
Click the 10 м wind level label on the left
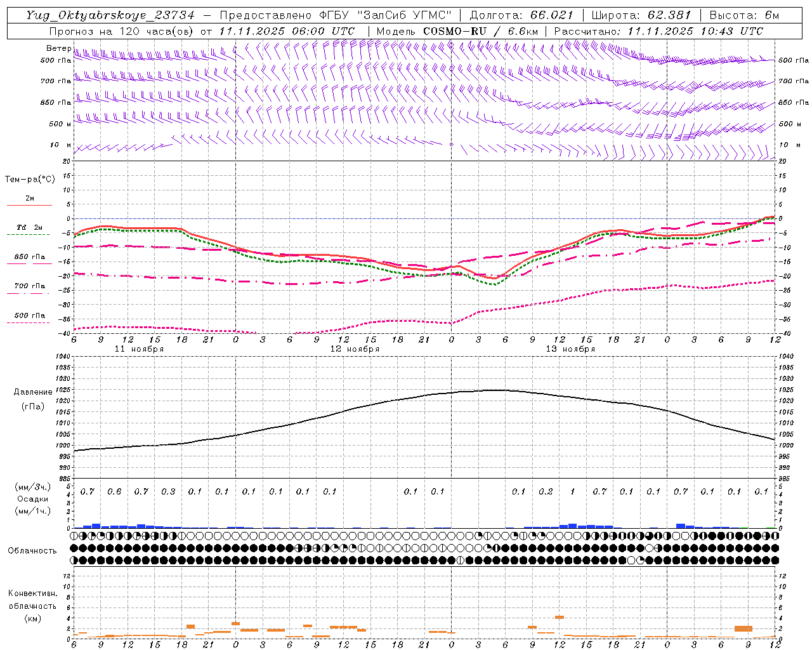[60, 145]
